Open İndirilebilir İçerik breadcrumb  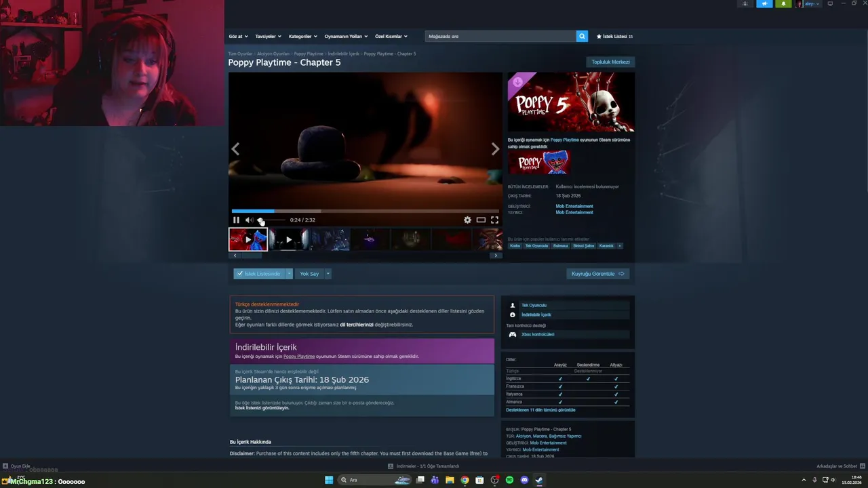tap(344, 54)
